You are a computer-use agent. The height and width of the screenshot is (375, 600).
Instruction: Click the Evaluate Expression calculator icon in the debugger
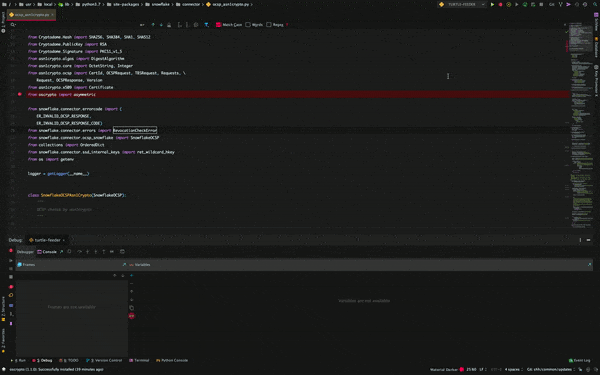click(122, 251)
